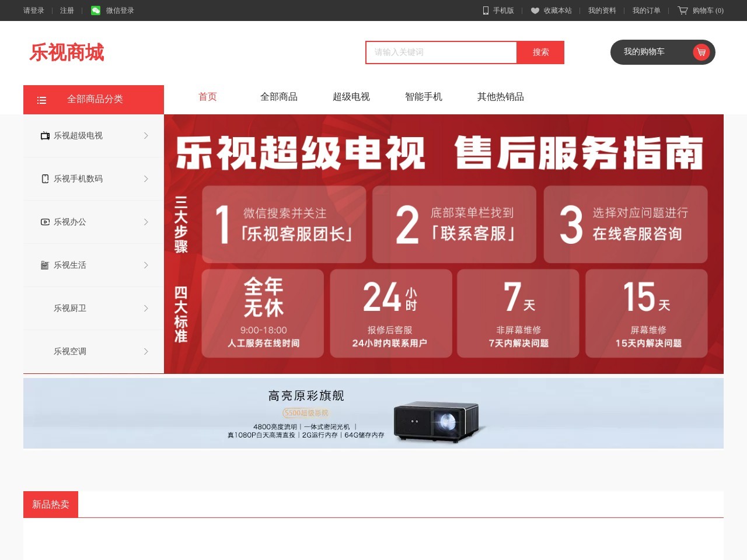Click the smartphone icon beside 乐视手机数码
The width and height of the screenshot is (747, 560).
(x=45, y=178)
